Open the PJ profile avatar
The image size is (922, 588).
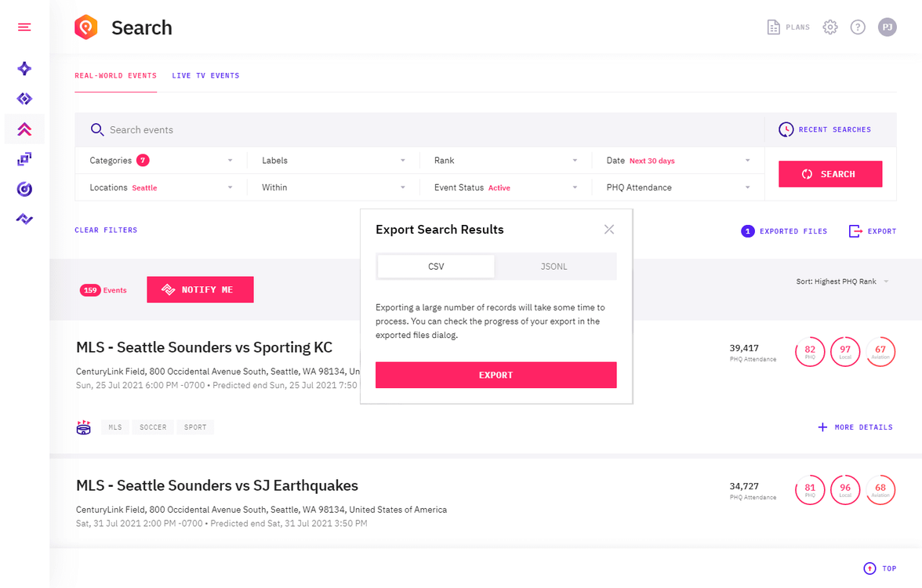coord(887,26)
